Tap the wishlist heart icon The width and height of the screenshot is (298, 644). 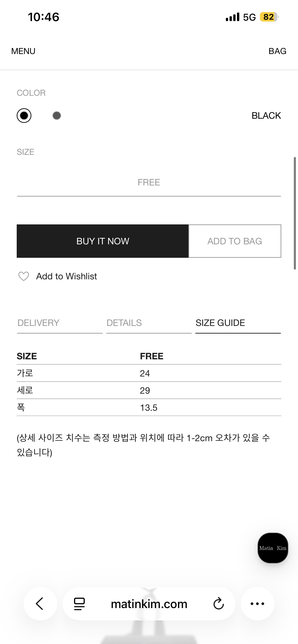(x=24, y=276)
